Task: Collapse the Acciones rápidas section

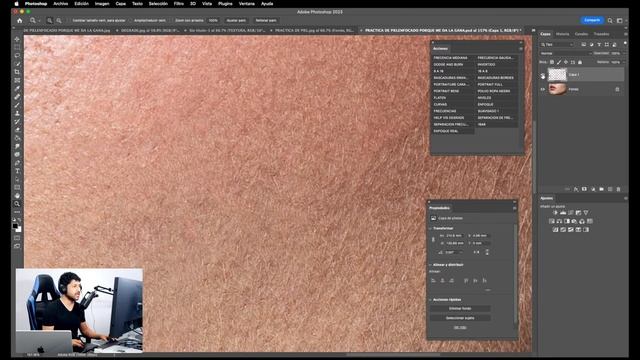Action: (x=430, y=300)
